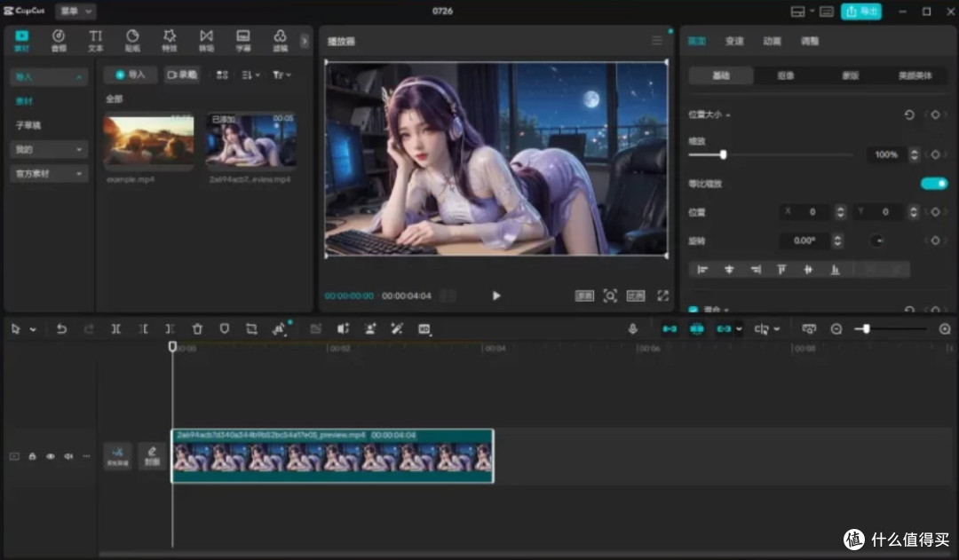Image resolution: width=959 pixels, height=560 pixels.
Task: Open the 贴纸 stickers panel icon
Action: pyautogui.click(x=132, y=40)
